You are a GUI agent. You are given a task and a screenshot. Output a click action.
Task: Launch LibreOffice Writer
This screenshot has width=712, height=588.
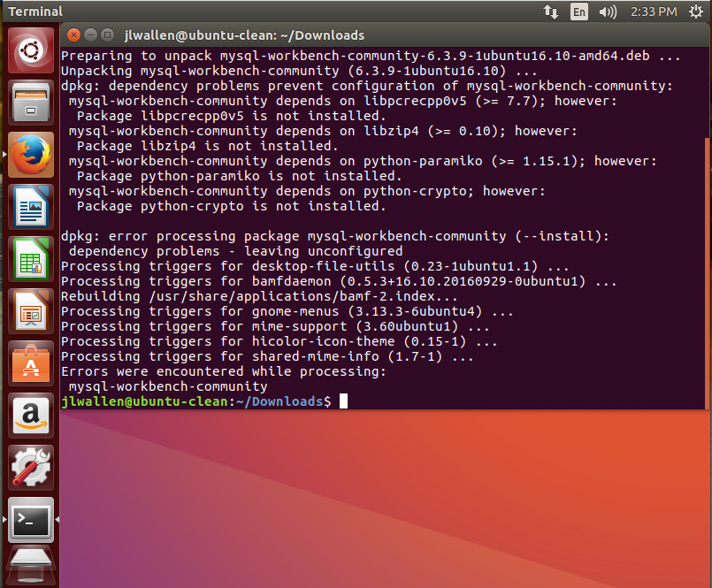31,206
